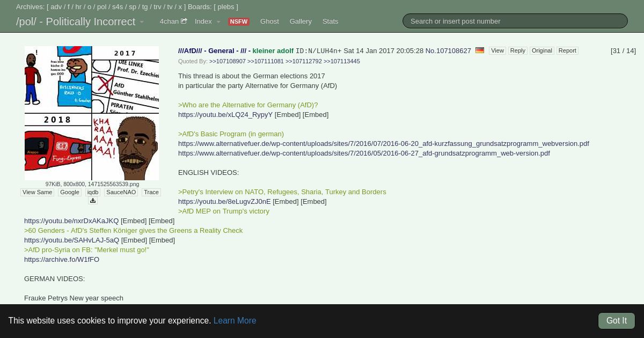
Task: Go to the adv archive
Action: point(56,7)
